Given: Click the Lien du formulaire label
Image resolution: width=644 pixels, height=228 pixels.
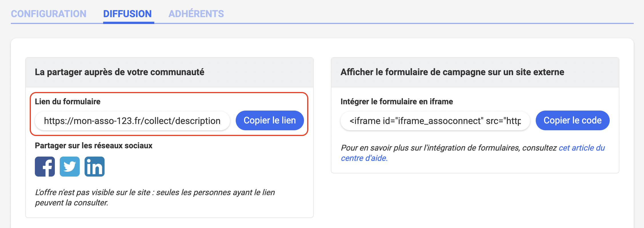Looking at the screenshot, I should [x=67, y=101].
